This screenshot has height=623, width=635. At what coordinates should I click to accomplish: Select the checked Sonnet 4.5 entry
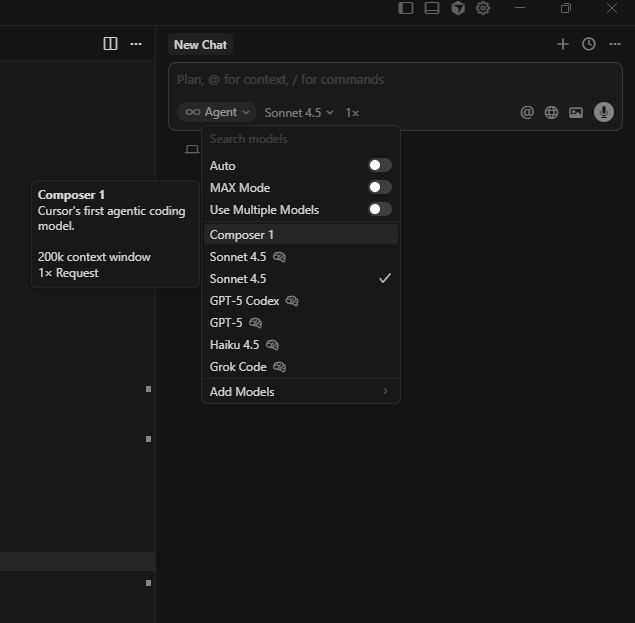click(x=301, y=279)
